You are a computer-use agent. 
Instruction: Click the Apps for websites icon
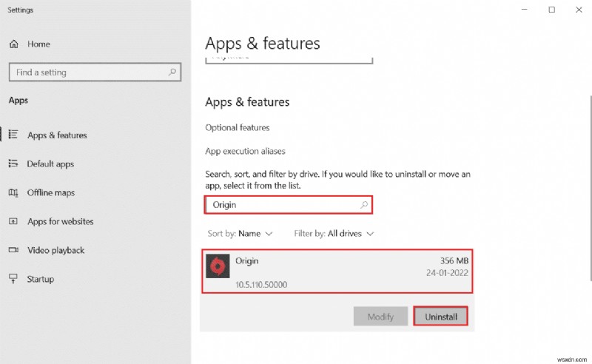pyautogui.click(x=14, y=222)
